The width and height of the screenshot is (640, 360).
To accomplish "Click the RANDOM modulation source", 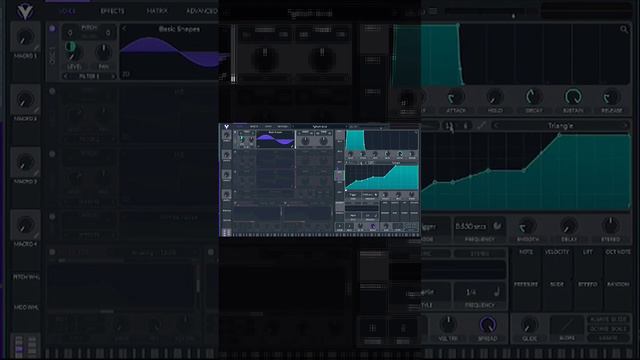I will click(618, 284).
